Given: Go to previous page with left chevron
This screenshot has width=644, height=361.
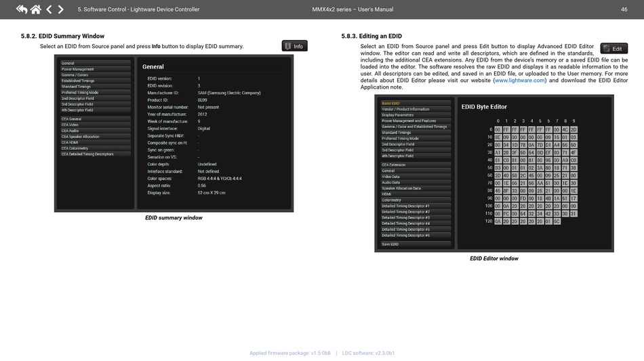Looking at the screenshot, I should point(49,9).
